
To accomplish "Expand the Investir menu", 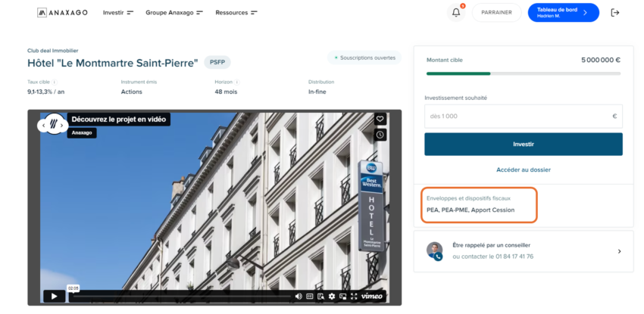I will 118,13.
